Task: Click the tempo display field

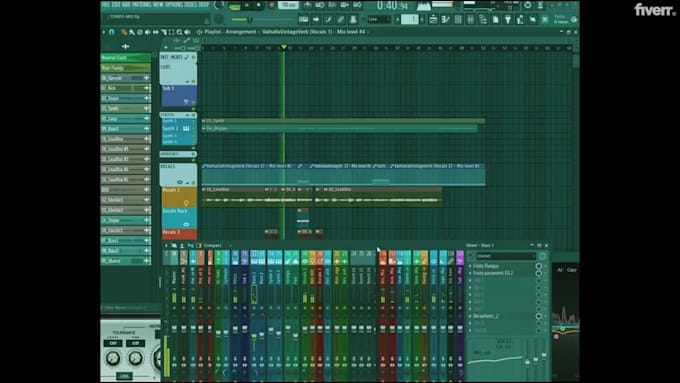Action: click(288, 5)
